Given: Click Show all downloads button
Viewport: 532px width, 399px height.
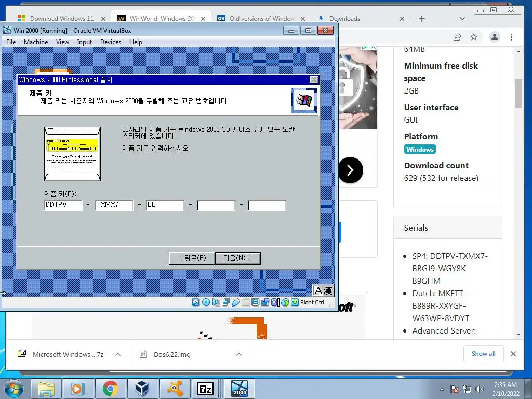Looking at the screenshot, I should click(x=484, y=354).
